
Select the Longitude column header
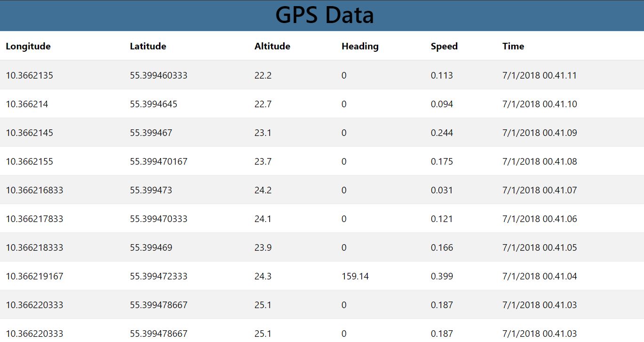tap(28, 46)
